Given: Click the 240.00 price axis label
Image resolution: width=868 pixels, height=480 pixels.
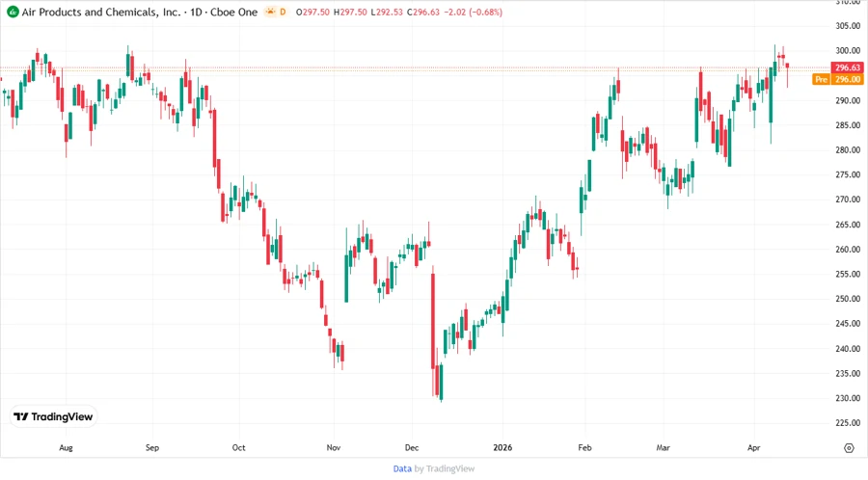Looking at the screenshot, I should 848,349.
